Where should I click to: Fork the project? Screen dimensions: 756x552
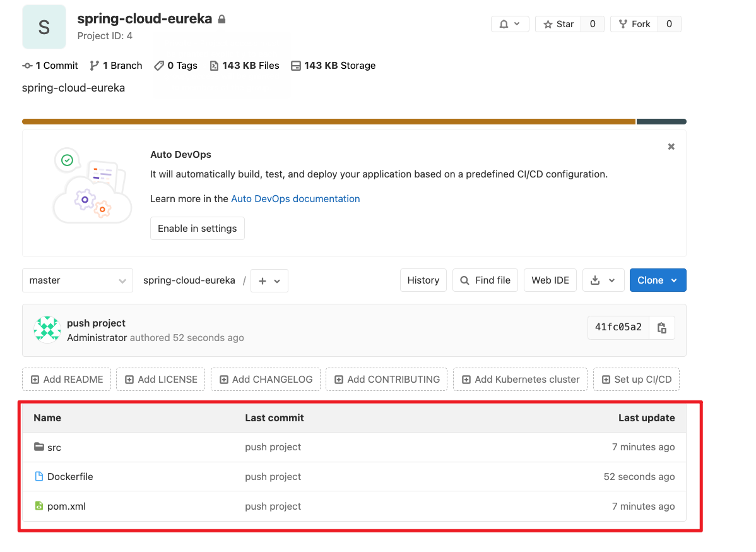[x=634, y=24]
